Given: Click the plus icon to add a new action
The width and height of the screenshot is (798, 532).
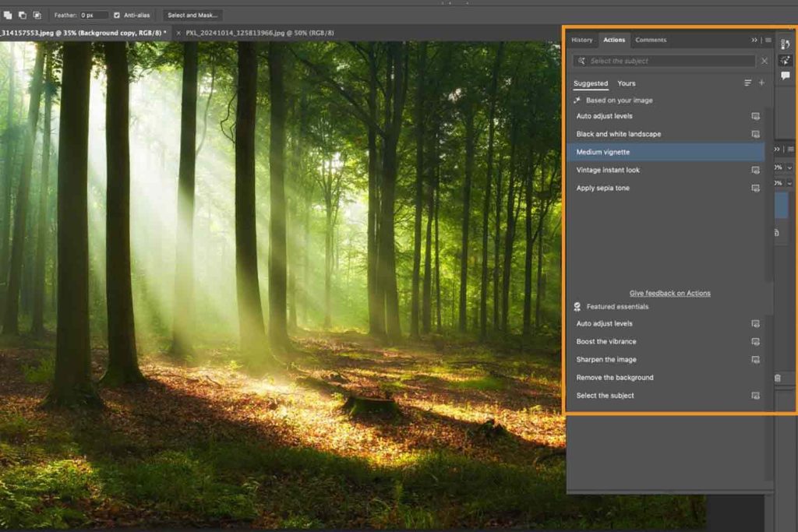Looking at the screenshot, I should (x=761, y=83).
